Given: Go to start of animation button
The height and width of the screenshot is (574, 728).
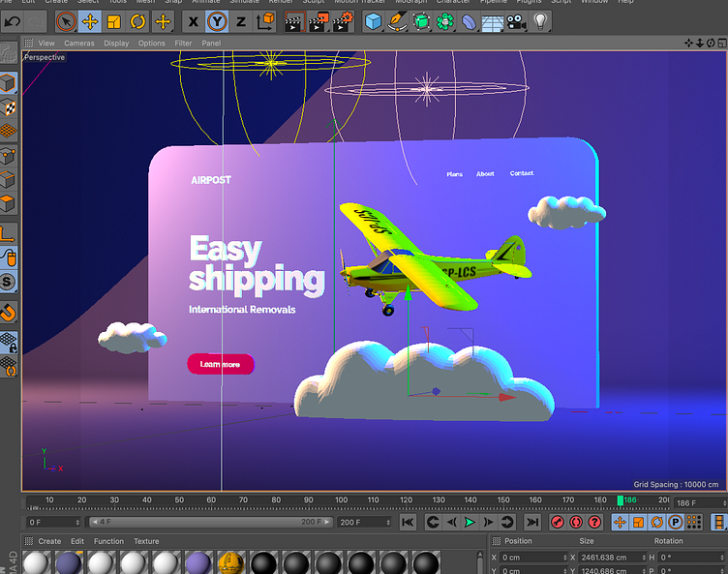Looking at the screenshot, I should click(x=408, y=523).
